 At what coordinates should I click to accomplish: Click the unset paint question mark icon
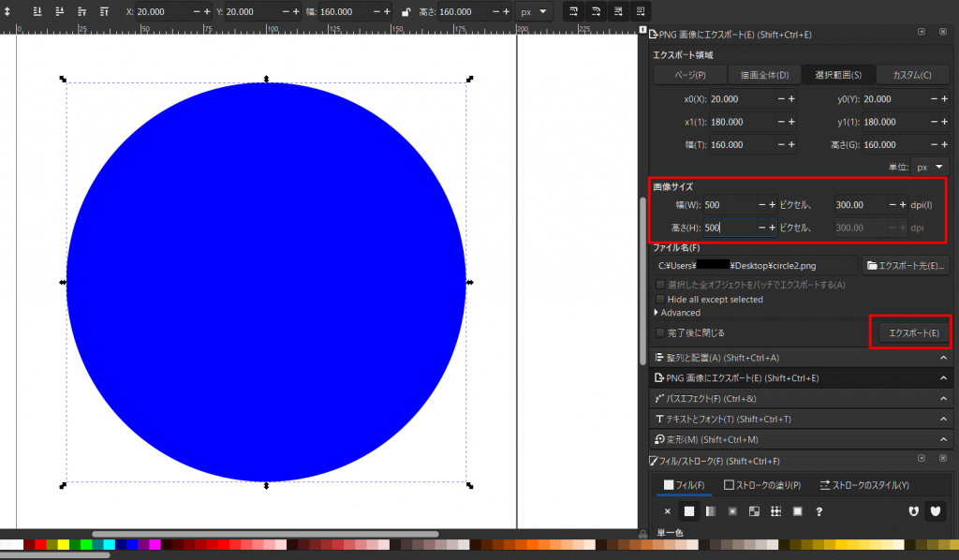819,511
